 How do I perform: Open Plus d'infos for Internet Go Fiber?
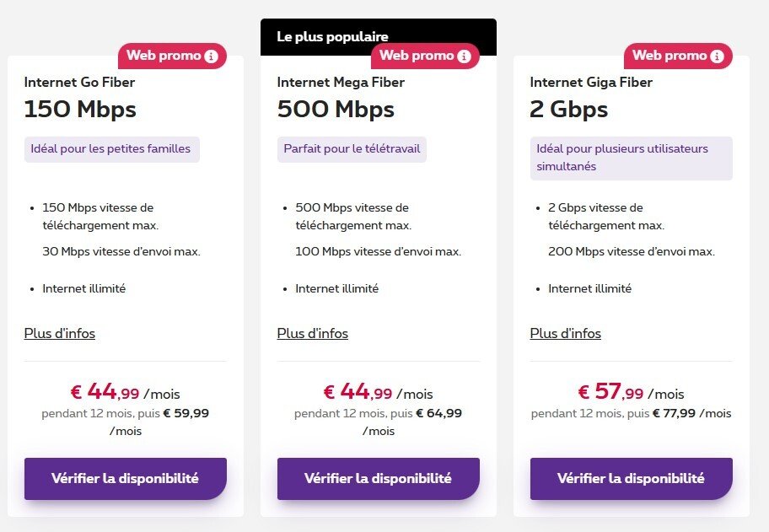tap(60, 333)
